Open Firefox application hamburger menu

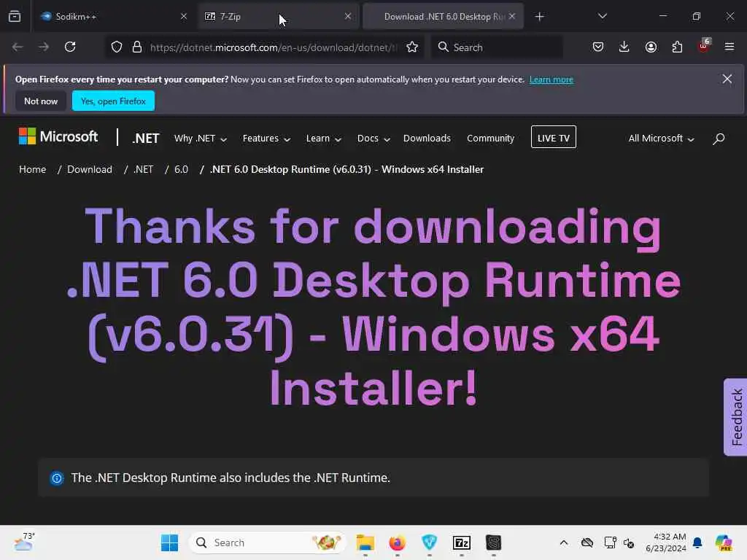[729, 47]
